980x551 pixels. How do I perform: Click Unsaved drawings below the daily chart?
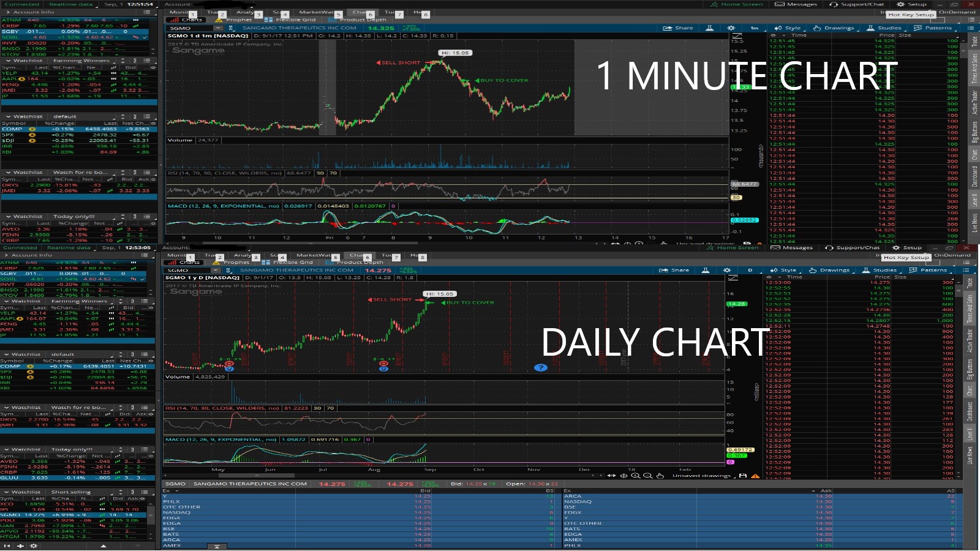[701, 476]
